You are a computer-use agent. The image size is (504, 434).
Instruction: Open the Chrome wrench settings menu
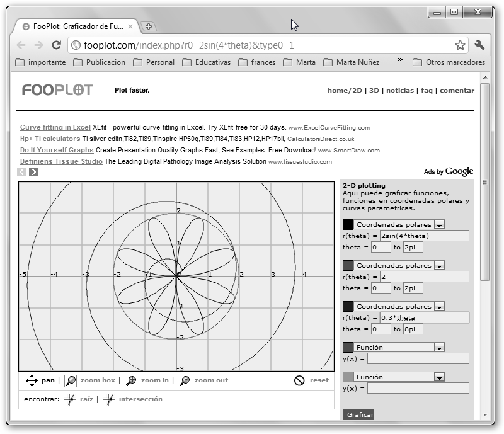479,45
